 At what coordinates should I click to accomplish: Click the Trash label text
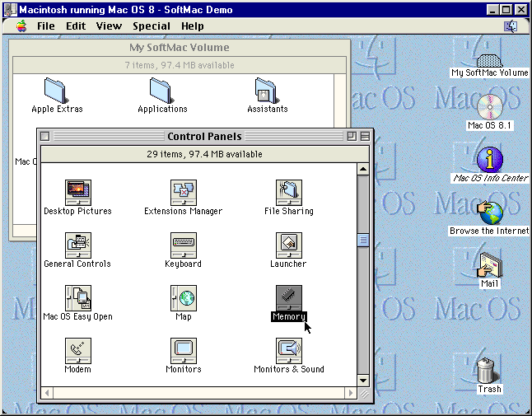[x=489, y=389]
